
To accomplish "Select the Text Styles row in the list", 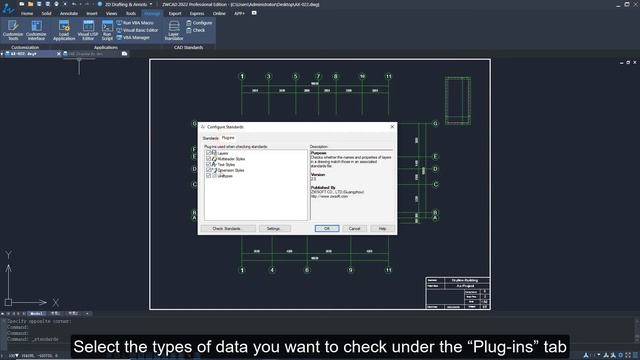I will 226,164.
